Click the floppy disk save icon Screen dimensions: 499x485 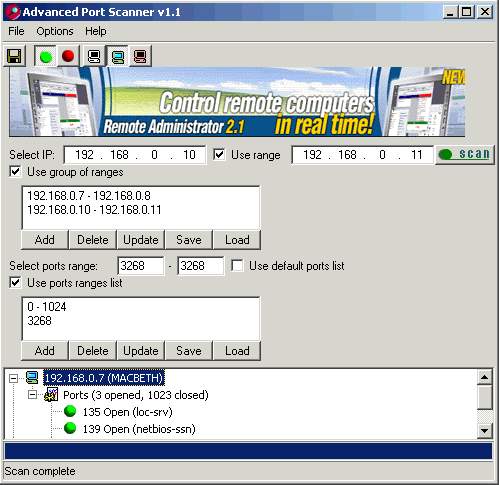click(x=14, y=56)
